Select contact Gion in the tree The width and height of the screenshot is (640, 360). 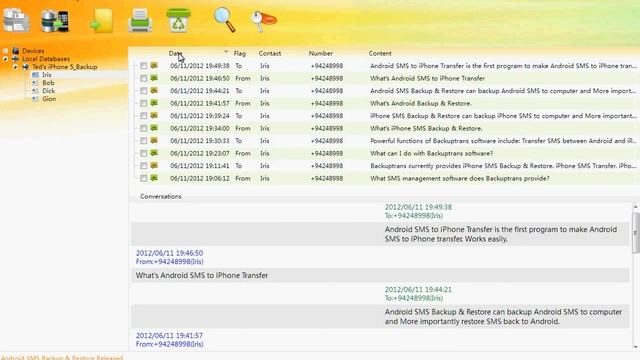point(49,99)
